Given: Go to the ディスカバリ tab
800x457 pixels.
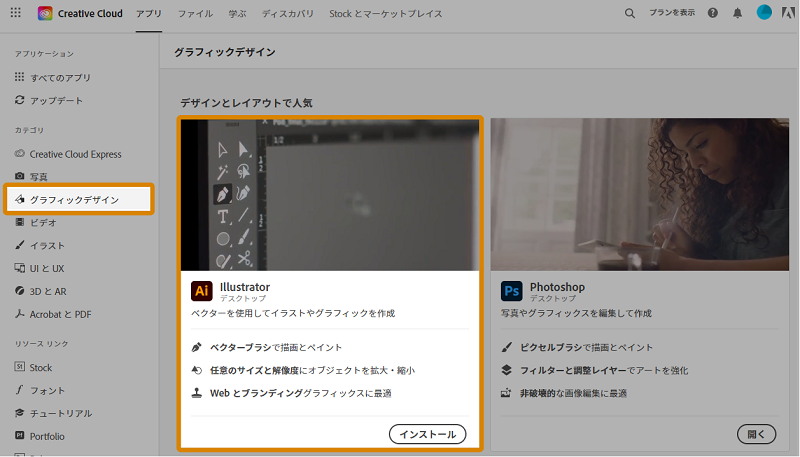Looking at the screenshot, I should [x=288, y=14].
